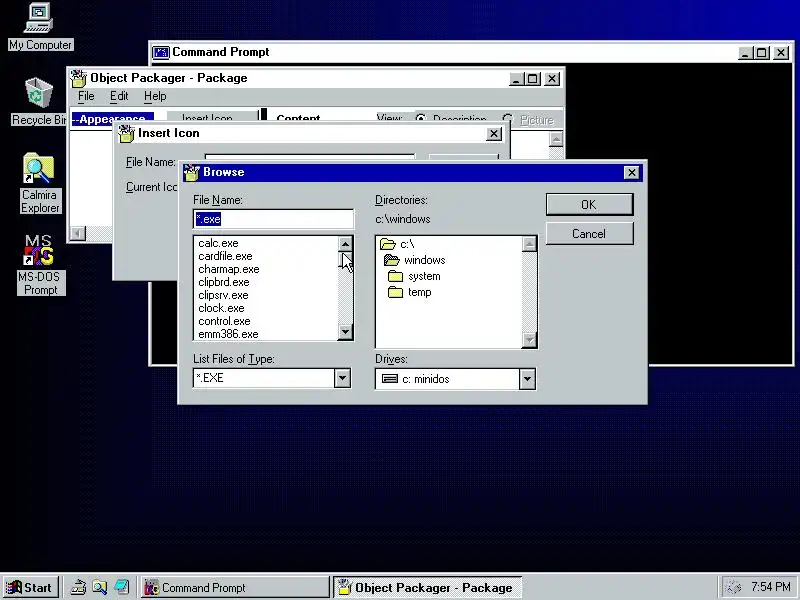
Task: Click Directories list scroll down arrow
Action: point(529,339)
